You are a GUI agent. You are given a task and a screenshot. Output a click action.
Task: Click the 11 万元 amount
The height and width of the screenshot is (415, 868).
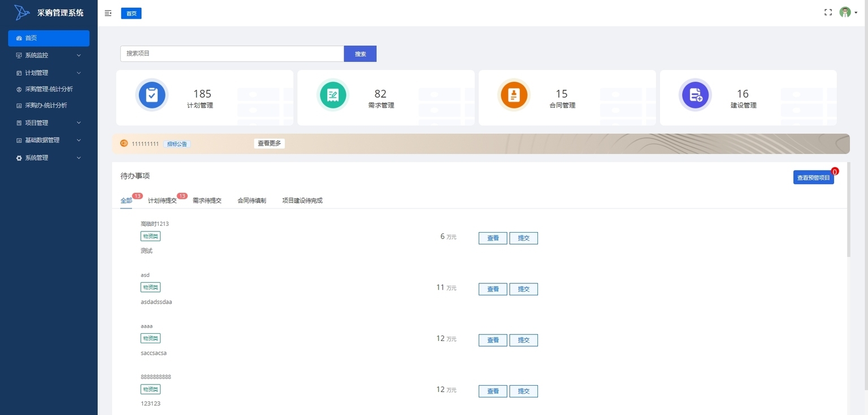point(446,287)
